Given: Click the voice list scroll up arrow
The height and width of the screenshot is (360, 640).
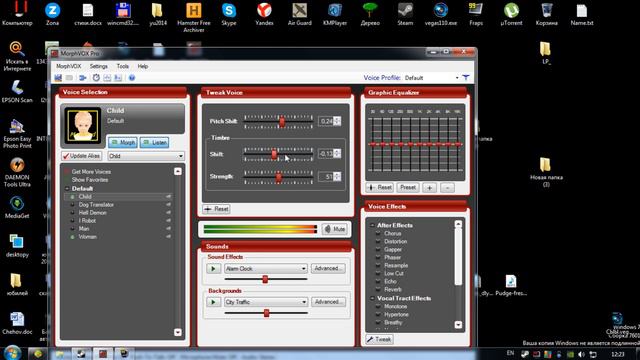Looking at the screenshot, I should tap(178, 171).
